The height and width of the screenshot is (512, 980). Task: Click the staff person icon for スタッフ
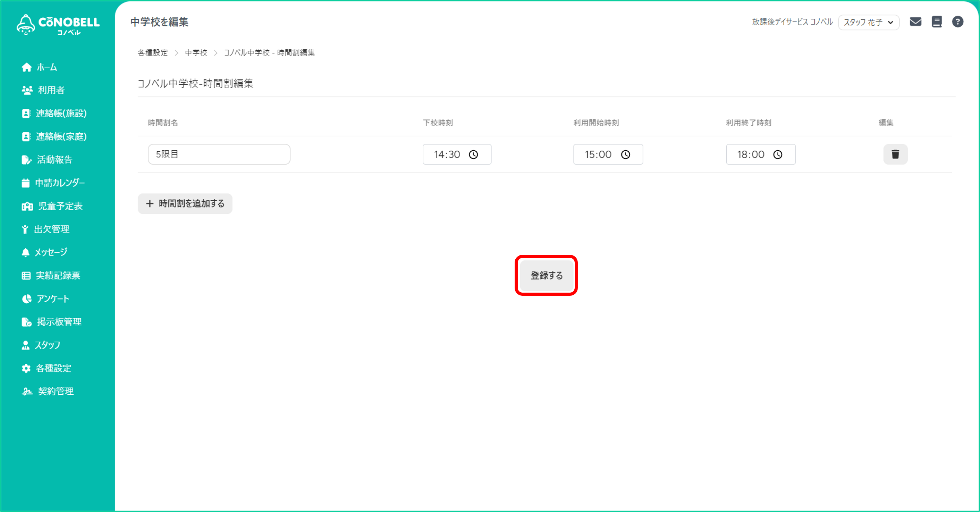[25, 345]
